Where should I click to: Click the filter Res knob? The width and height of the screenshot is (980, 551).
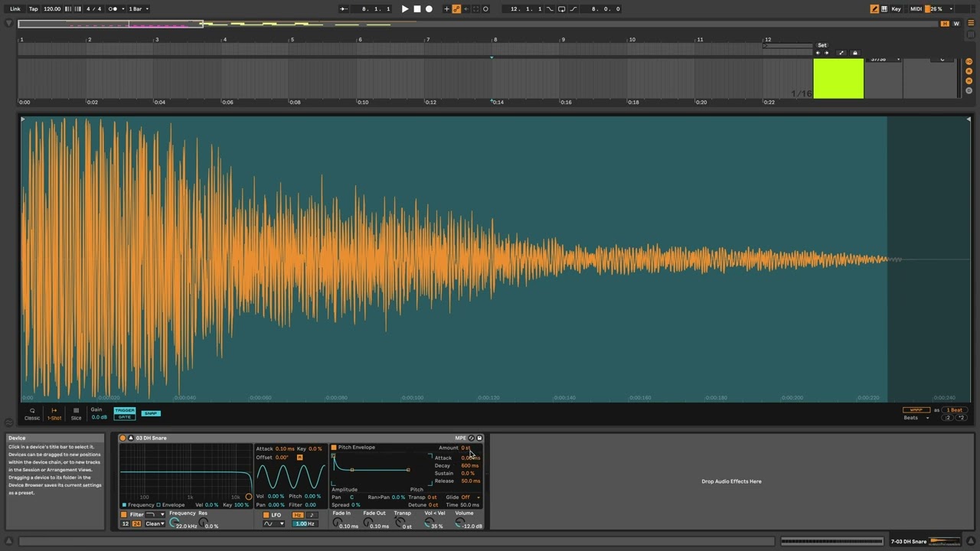click(203, 523)
